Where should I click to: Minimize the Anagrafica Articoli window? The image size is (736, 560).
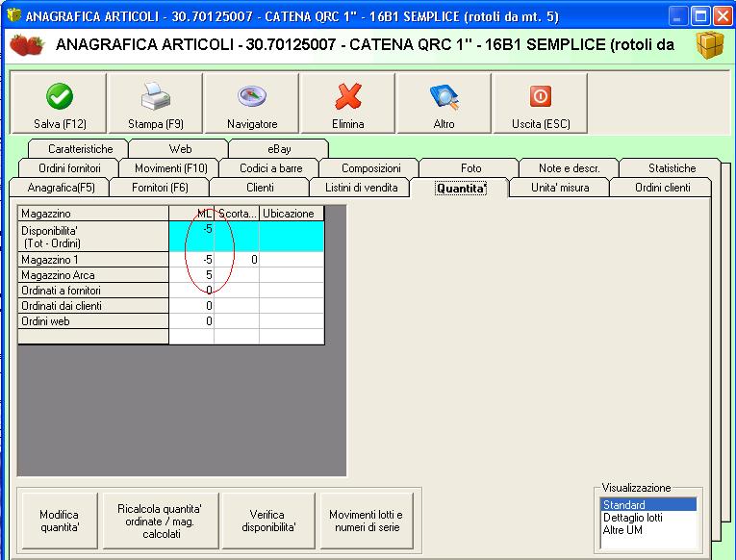pos(677,16)
